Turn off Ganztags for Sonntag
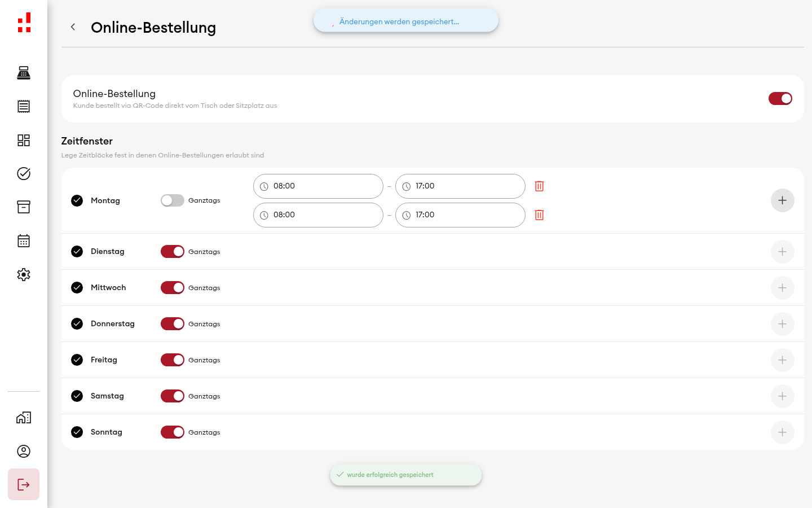 (173, 432)
